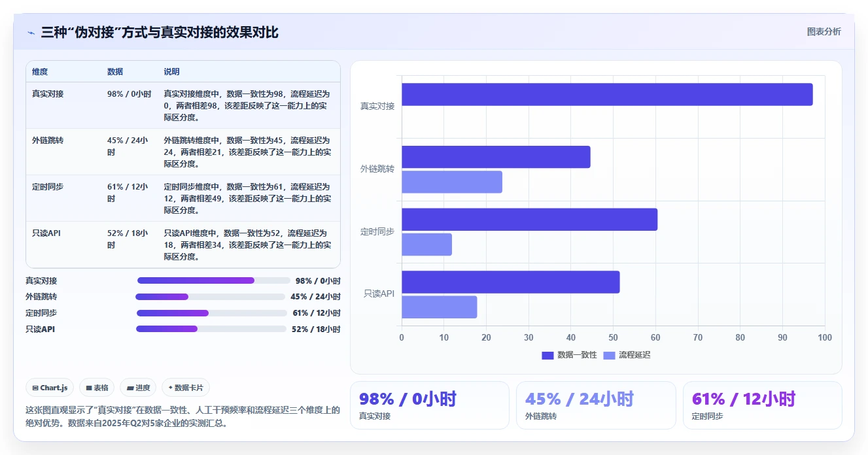868x455 pixels.
Task: Click the chart title 三种“伪对接”方式 heading
Action: pyautogui.click(x=160, y=32)
